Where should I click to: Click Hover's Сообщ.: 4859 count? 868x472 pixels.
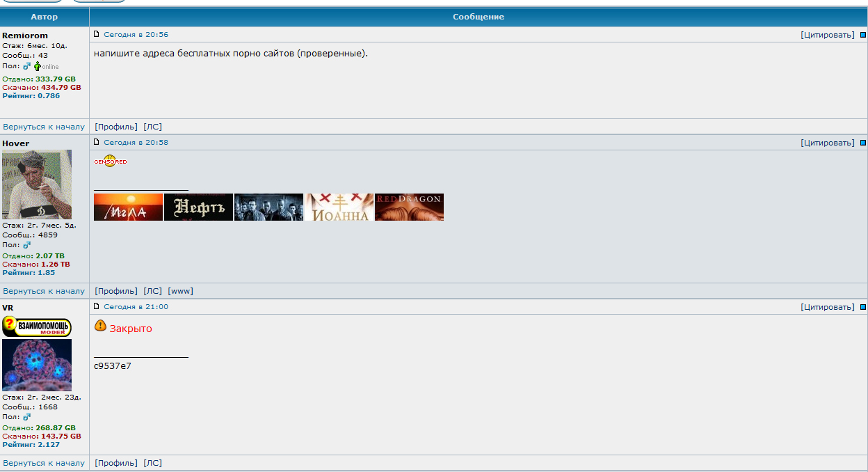[x=30, y=235]
